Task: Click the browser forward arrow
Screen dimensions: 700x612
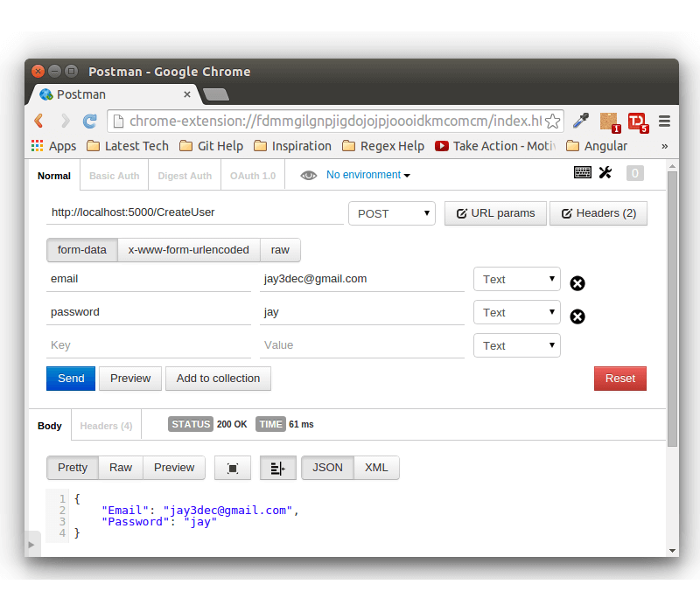Action: pos(65,121)
